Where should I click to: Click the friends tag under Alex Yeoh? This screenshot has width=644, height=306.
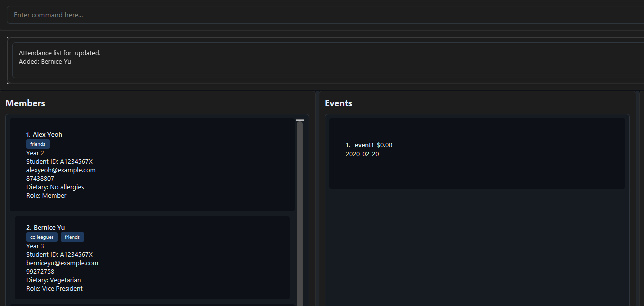[x=38, y=144]
